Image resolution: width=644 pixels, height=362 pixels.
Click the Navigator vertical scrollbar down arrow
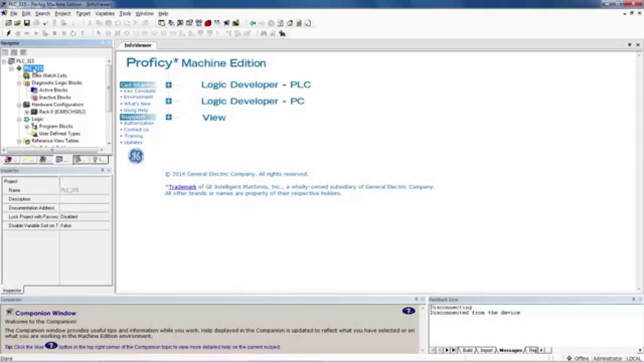pos(109,143)
